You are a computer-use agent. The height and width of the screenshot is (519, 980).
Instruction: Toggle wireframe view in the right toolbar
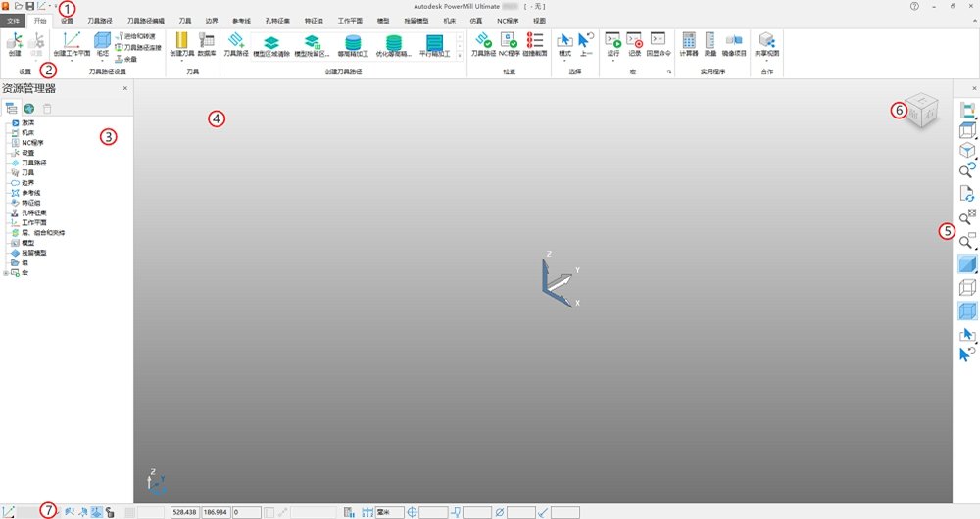click(967, 287)
